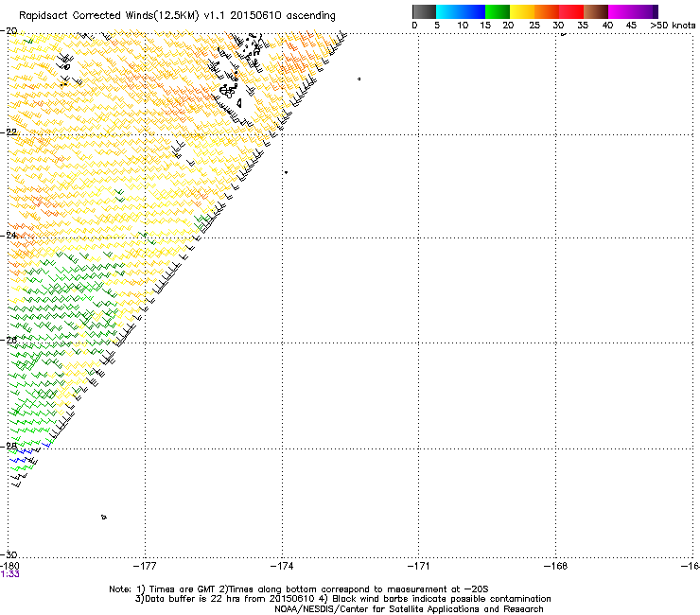This screenshot has height=615, width=700.
Task: Click the 'Data buffer is 22 hrs' note
Action: 342,599
